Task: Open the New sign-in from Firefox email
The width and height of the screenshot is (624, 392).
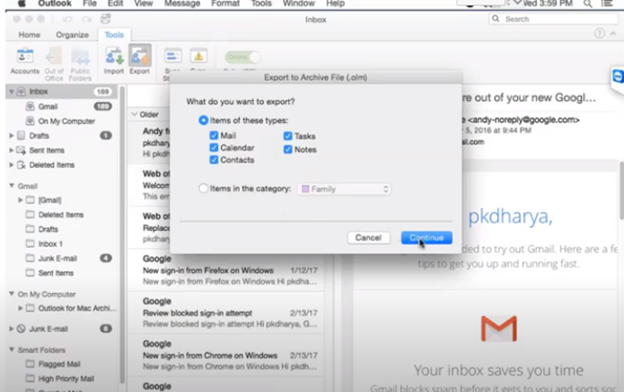Action: point(226,270)
